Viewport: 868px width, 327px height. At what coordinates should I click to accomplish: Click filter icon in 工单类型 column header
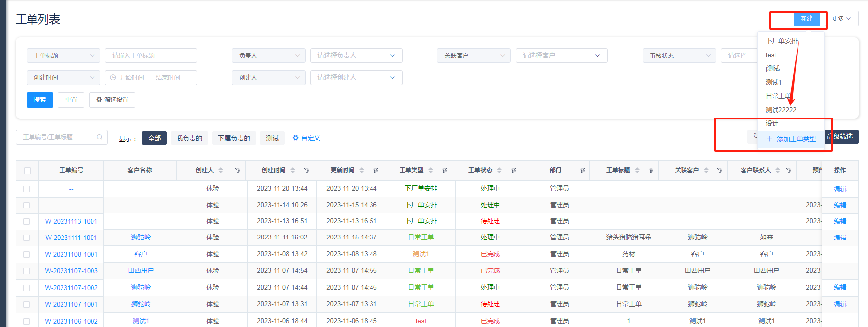click(x=444, y=170)
